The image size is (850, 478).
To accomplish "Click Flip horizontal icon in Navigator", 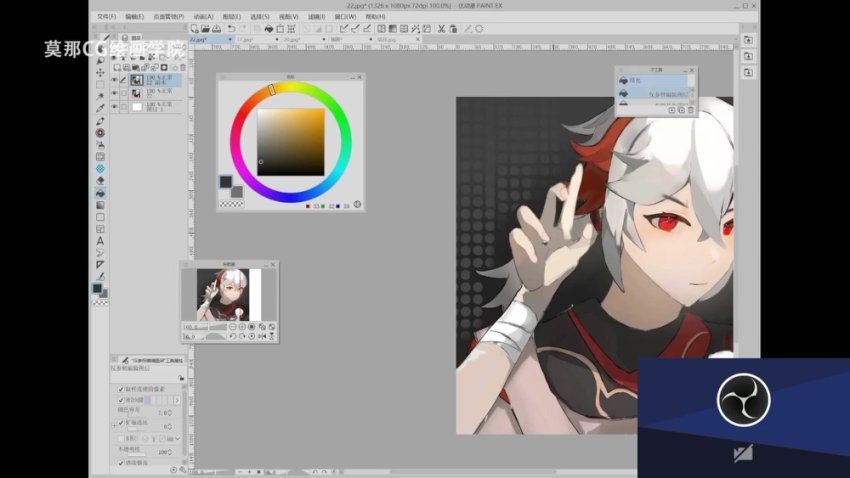I will coord(262,337).
